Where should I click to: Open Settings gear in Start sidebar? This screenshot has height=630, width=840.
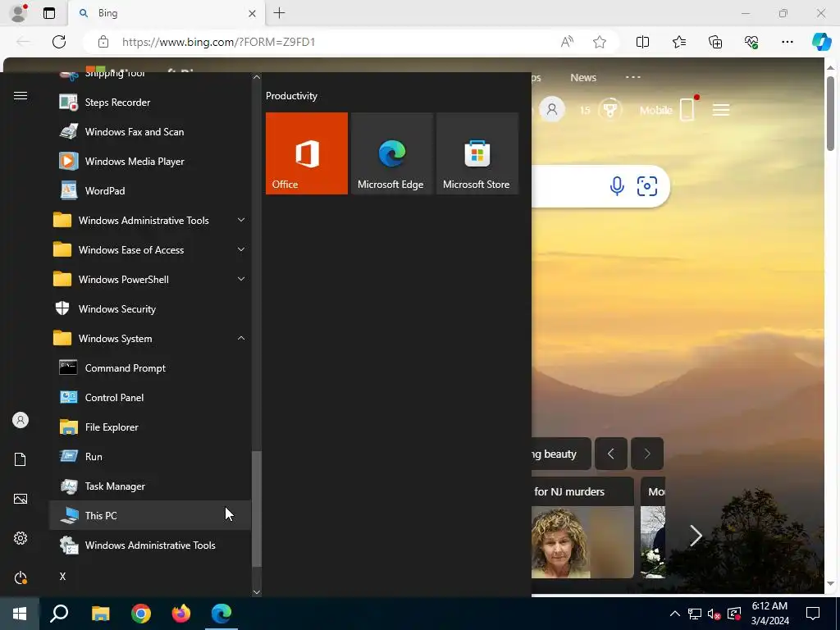21,538
